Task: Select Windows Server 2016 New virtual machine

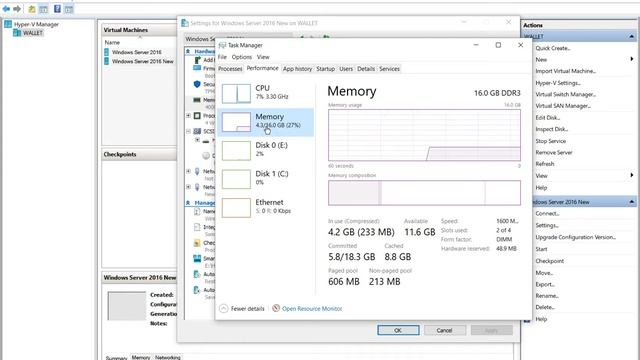Action: coord(142,61)
